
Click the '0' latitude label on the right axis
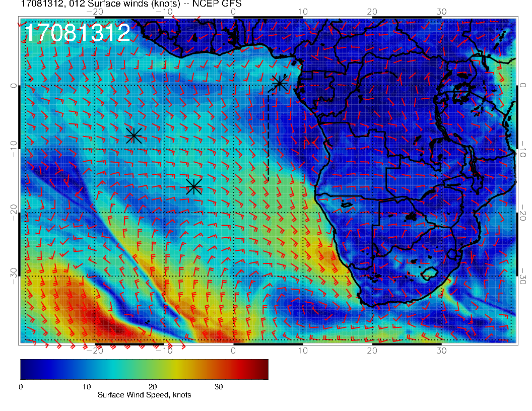523,86
